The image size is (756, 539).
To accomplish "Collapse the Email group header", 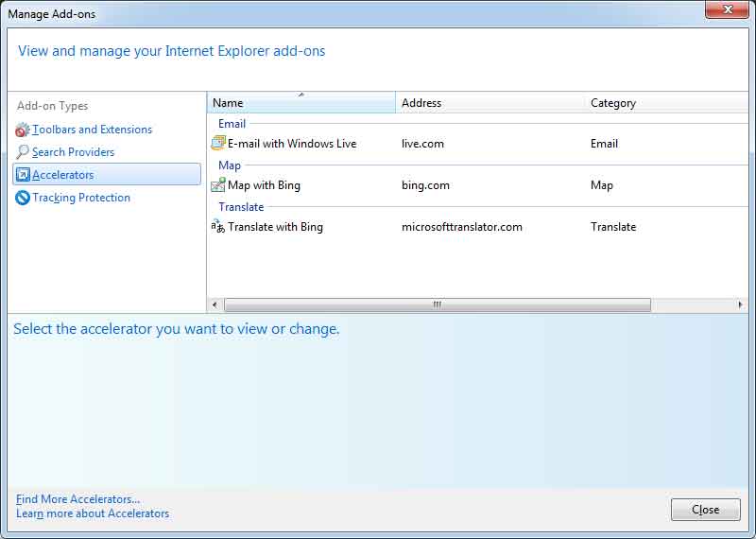I will (x=232, y=124).
